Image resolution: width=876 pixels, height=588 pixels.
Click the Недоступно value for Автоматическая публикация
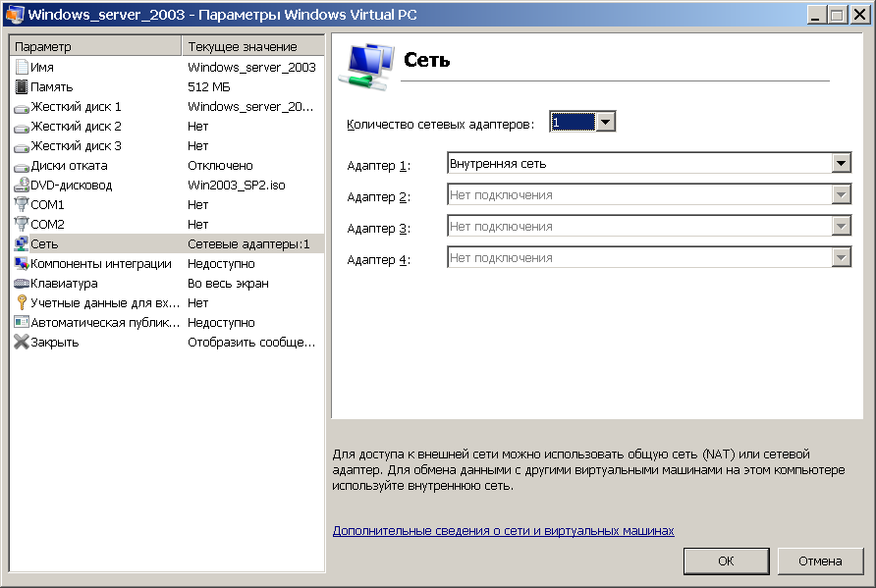tap(221, 322)
